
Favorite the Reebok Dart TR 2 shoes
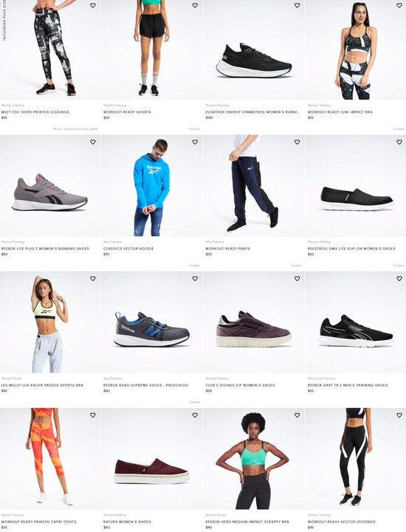coord(399,278)
